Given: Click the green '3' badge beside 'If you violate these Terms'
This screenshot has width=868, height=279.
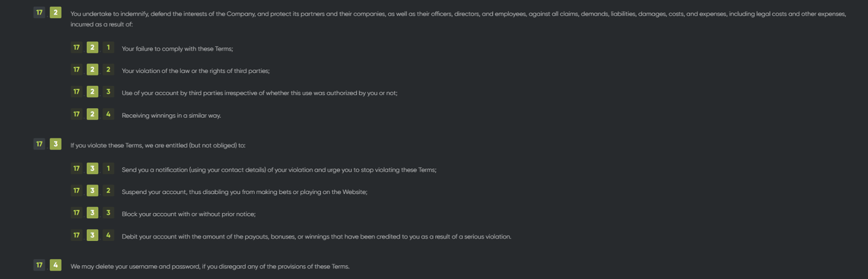Looking at the screenshot, I should click(56, 144).
